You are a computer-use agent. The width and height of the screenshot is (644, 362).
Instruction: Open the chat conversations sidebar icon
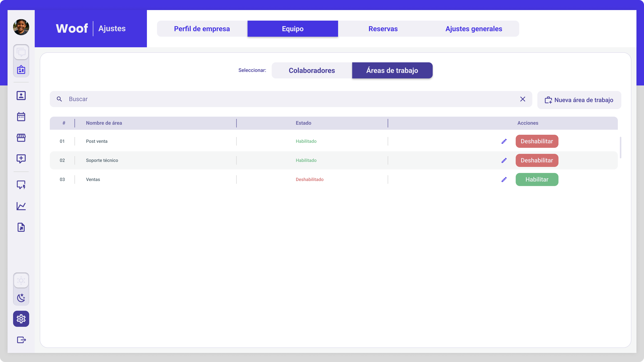click(x=21, y=52)
